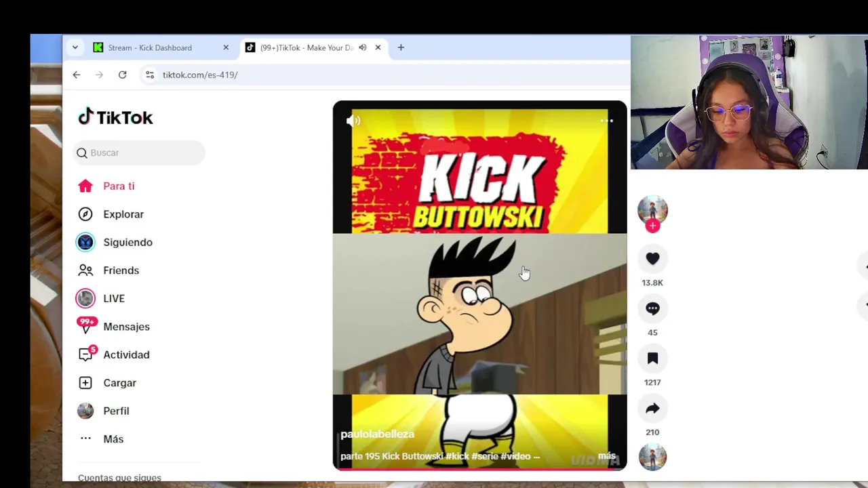This screenshot has width=868, height=488.
Task: Open the sound disc thumbnail below share
Action: 652,457
